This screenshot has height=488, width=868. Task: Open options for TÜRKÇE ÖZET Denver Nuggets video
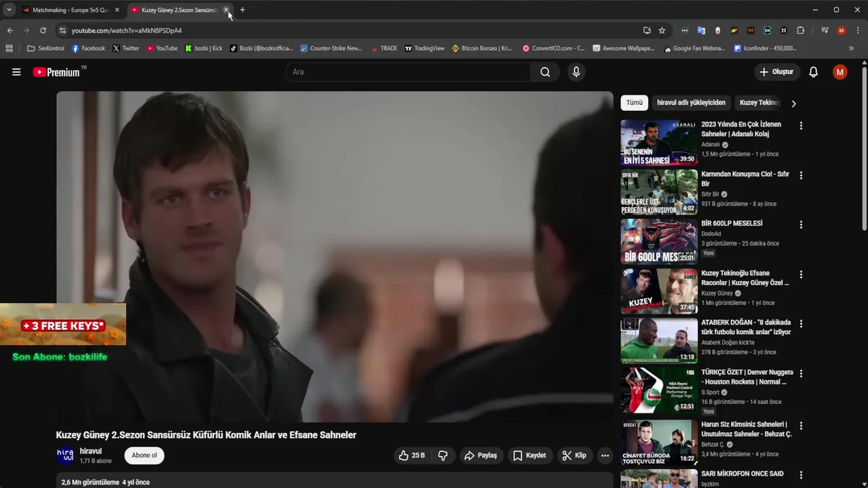coord(801,373)
